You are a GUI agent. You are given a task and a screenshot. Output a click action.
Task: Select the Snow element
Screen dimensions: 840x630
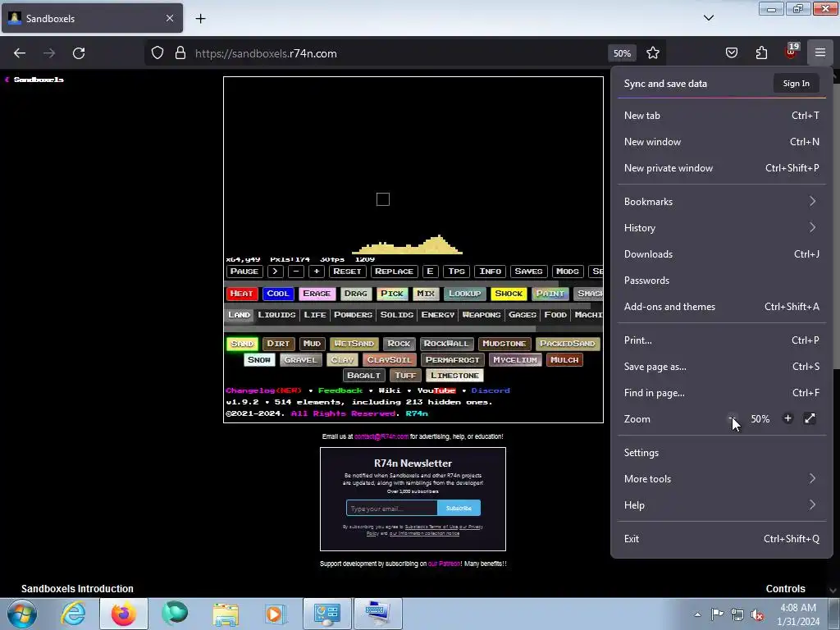tap(259, 359)
